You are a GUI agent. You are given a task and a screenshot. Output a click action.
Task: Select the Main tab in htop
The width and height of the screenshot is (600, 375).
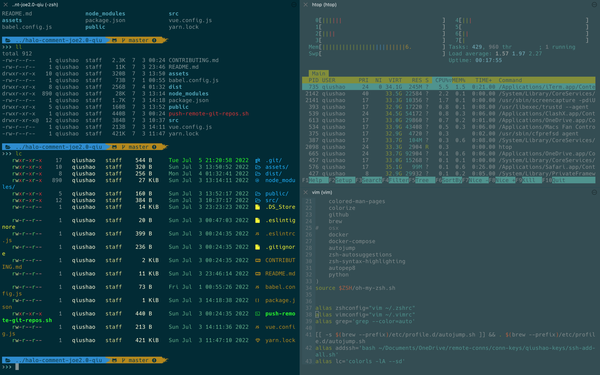(x=318, y=73)
